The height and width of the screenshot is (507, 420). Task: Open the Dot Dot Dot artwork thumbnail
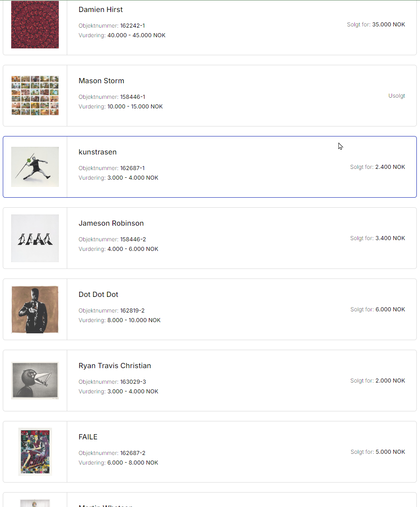pyautogui.click(x=35, y=309)
